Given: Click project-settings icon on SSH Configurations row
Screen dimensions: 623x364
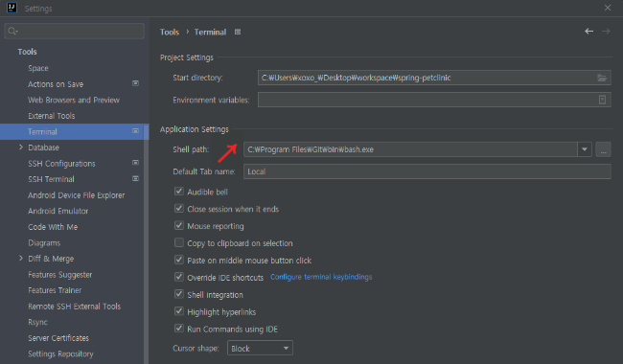Looking at the screenshot, I should point(135,163).
